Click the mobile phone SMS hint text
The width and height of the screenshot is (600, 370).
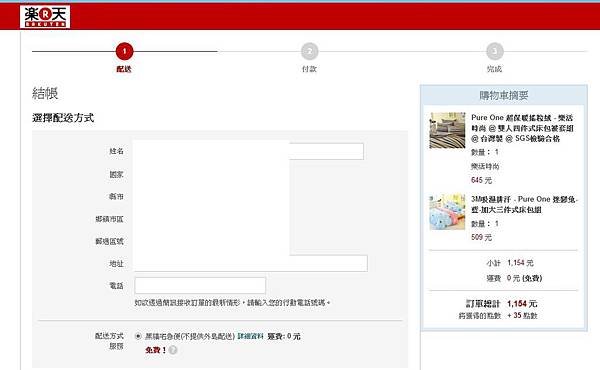point(232,303)
